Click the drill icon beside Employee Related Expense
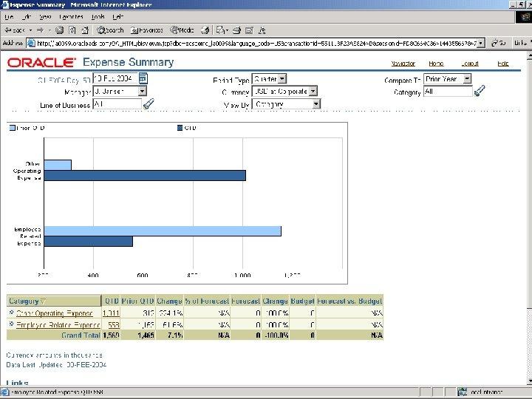 tap(11, 324)
